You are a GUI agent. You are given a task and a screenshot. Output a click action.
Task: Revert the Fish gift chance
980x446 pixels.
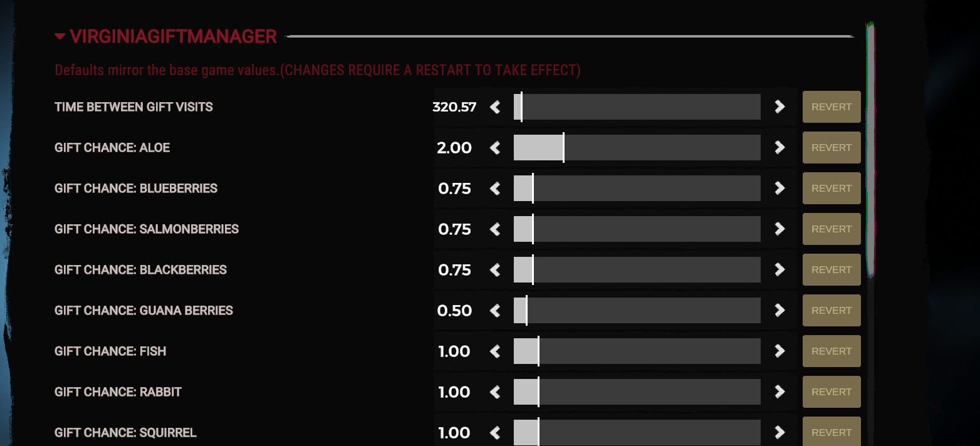tap(831, 351)
